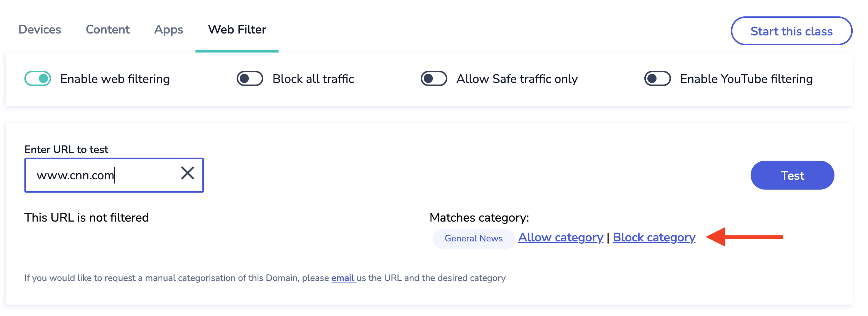This screenshot has height=316, width=868.
Task: Click the Block category link
Action: (x=654, y=238)
